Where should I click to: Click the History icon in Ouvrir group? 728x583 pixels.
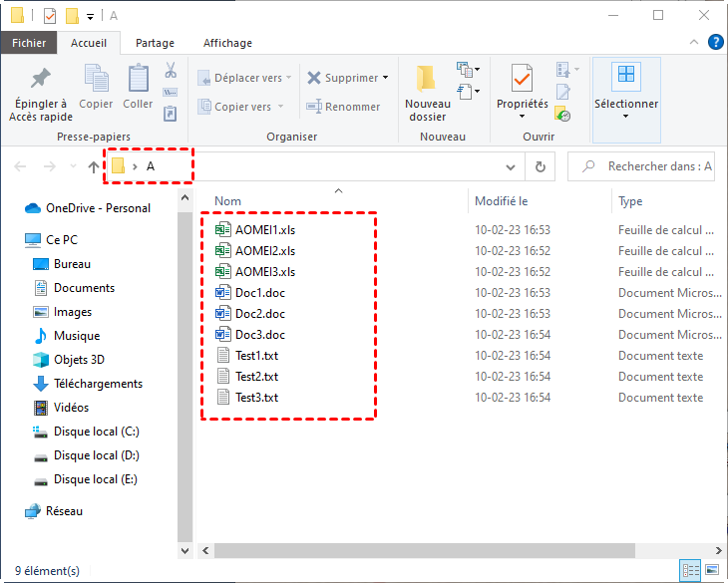click(x=562, y=114)
